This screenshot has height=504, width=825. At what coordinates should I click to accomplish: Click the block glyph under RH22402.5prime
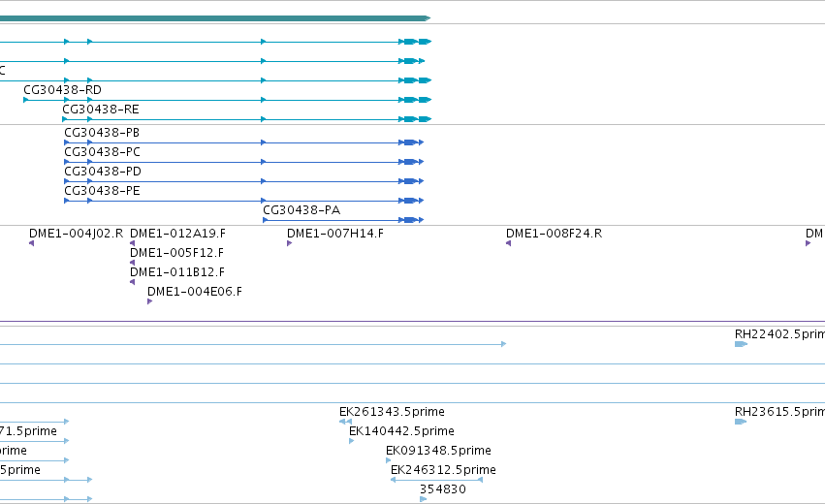[741, 344]
